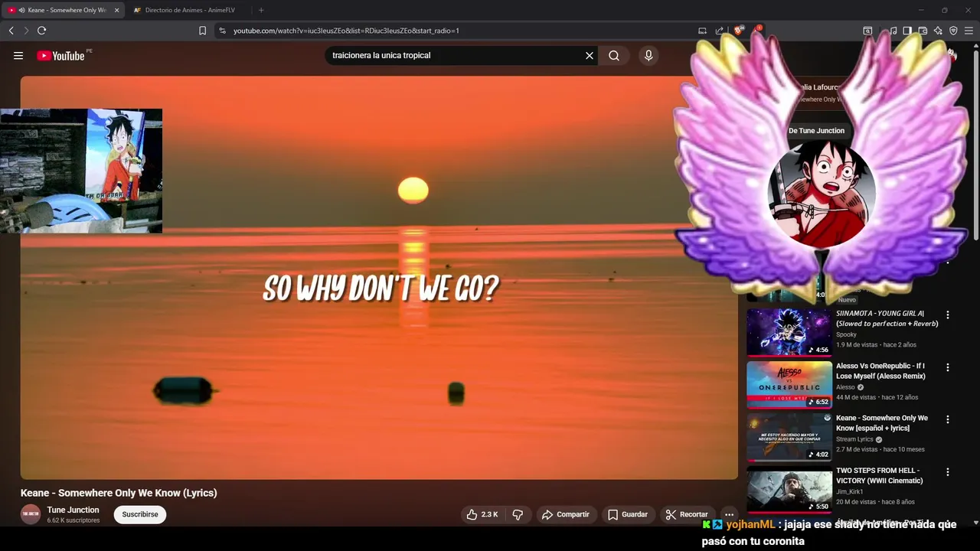Image resolution: width=980 pixels, height=551 pixels.
Task: Mute the audio icon on the Keane tab
Action: tap(21, 10)
